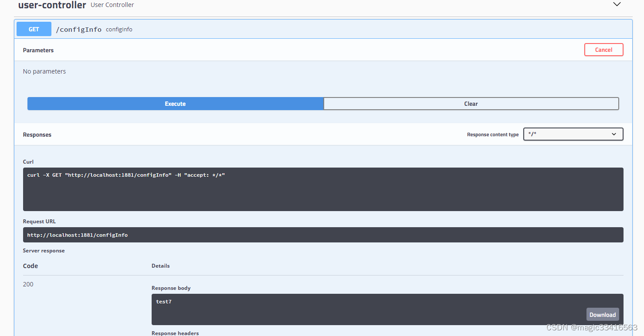Screen dimensions: 644x336
Task: Click the /configInfo endpoint path
Action: (78, 30)
